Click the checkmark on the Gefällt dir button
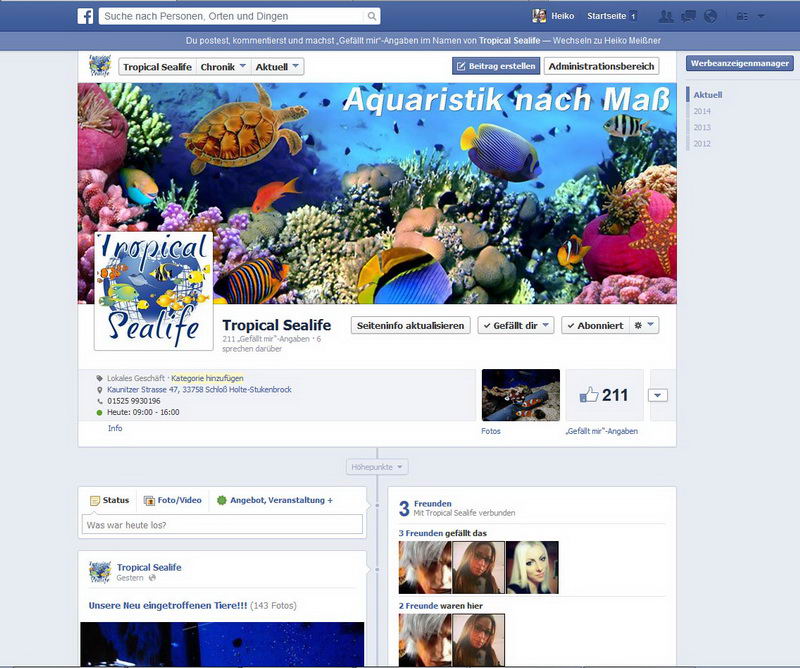The height and width of the screenshot is (668, 800). [x=487, y=326]
